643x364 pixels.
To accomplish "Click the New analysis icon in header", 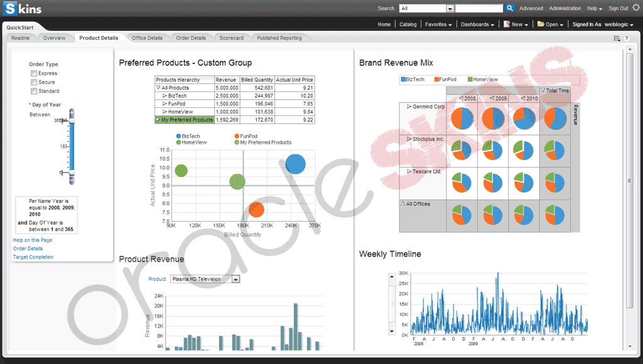I will 506,24.
